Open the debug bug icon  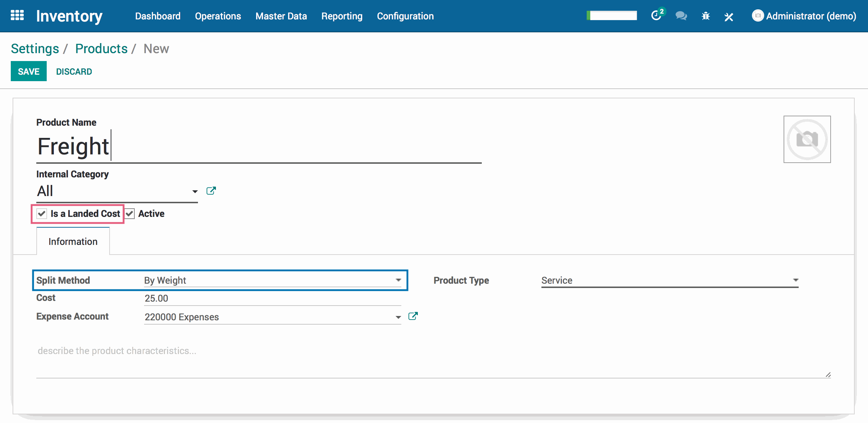click(x=706, y=16)
